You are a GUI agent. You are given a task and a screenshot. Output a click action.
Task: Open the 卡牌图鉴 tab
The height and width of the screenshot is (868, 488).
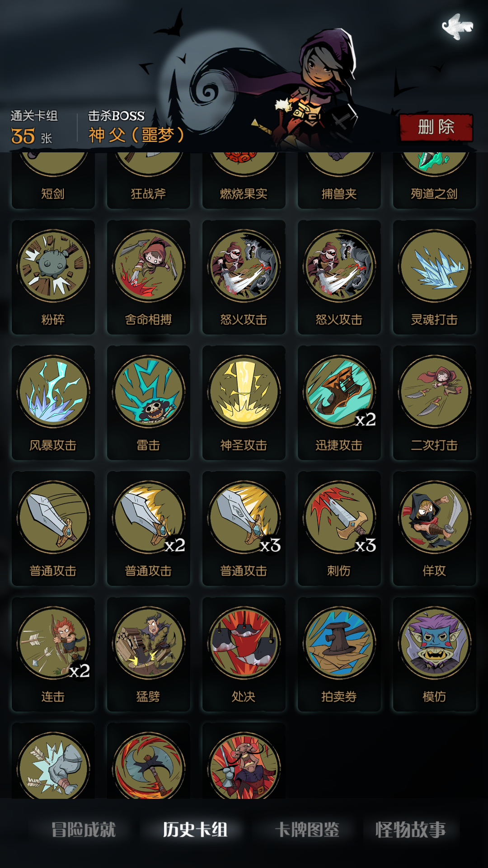307,830
